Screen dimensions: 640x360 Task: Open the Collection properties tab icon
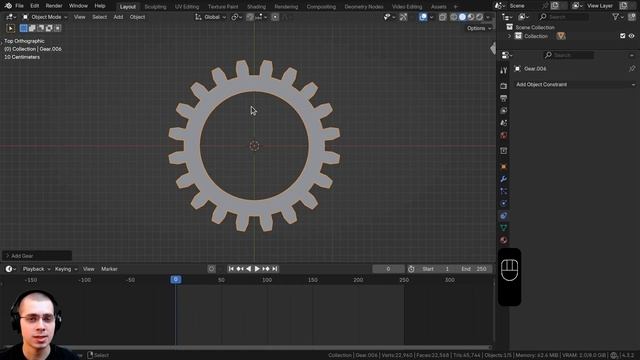coord(503,151)
